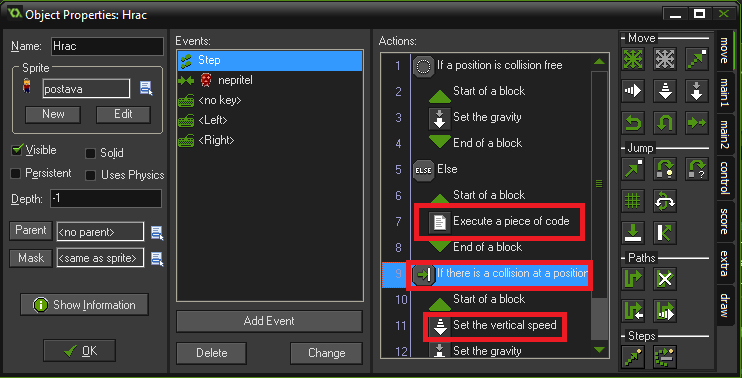Switch to the control tab
The height and width of the screenshot is (378, 742).
pyautogui.click(x=725, y=178)
